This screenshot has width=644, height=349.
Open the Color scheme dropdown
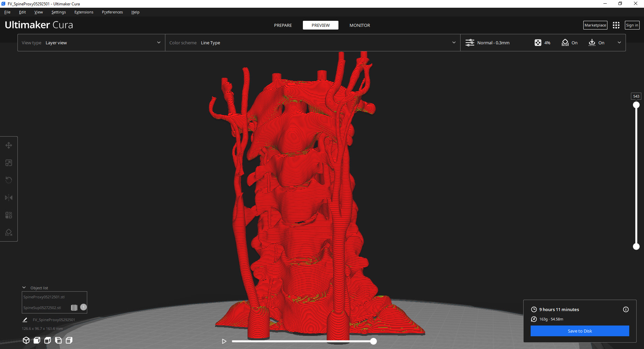click(313, 43)
